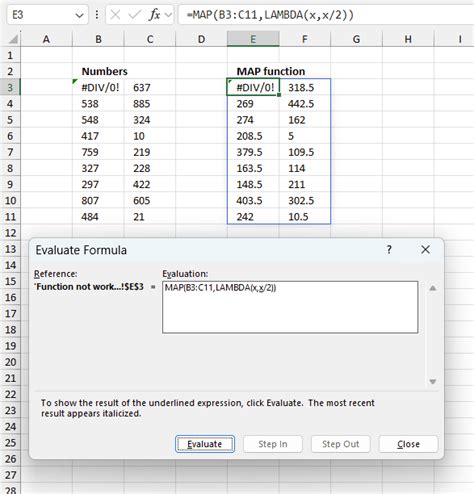Select column G header
474x494 pixels.
(x=356, y=39)
